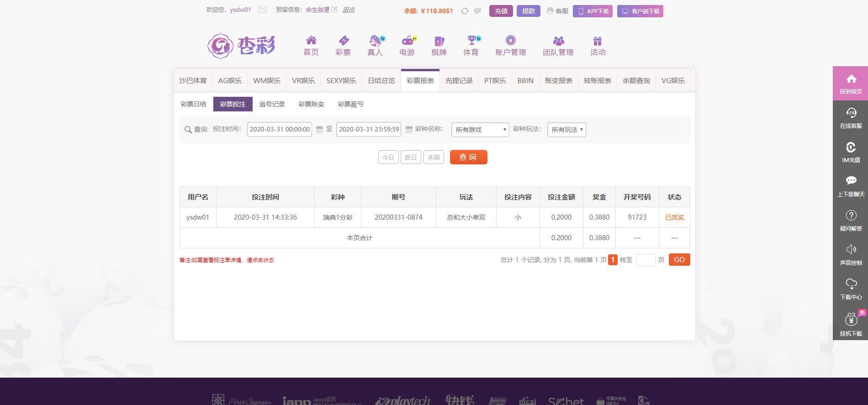Click end time field 2020-03-31 23:59:59
This screenshot has width=868, height=405.
[x=369, y=129]
